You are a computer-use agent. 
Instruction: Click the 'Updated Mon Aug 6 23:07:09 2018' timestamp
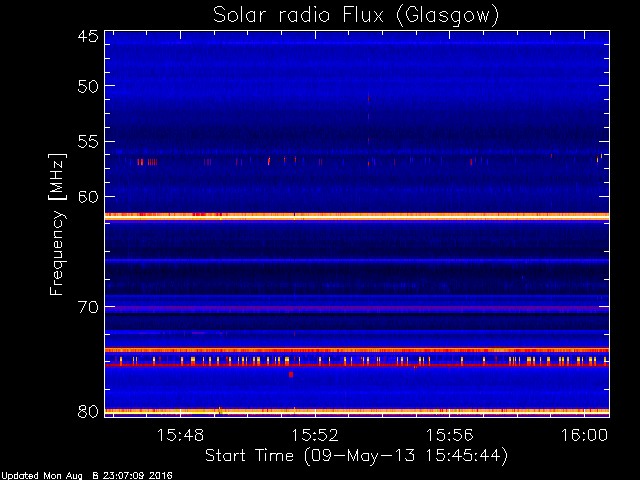(x=87, y=476)
